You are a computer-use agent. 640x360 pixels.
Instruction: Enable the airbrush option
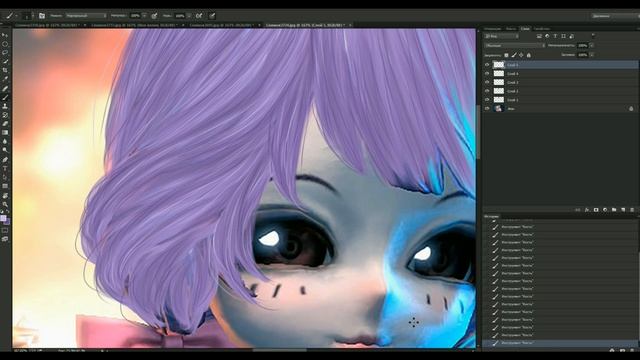[x=199, y=16]
